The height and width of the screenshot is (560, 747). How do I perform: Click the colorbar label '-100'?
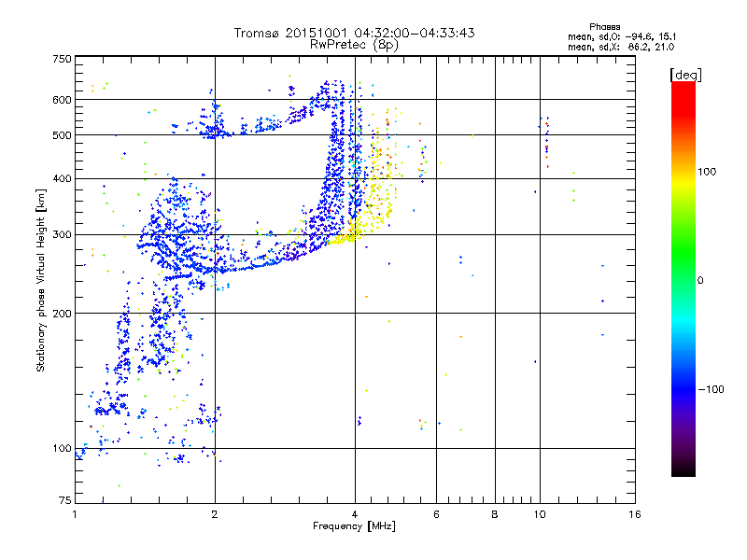click(711, 389)
